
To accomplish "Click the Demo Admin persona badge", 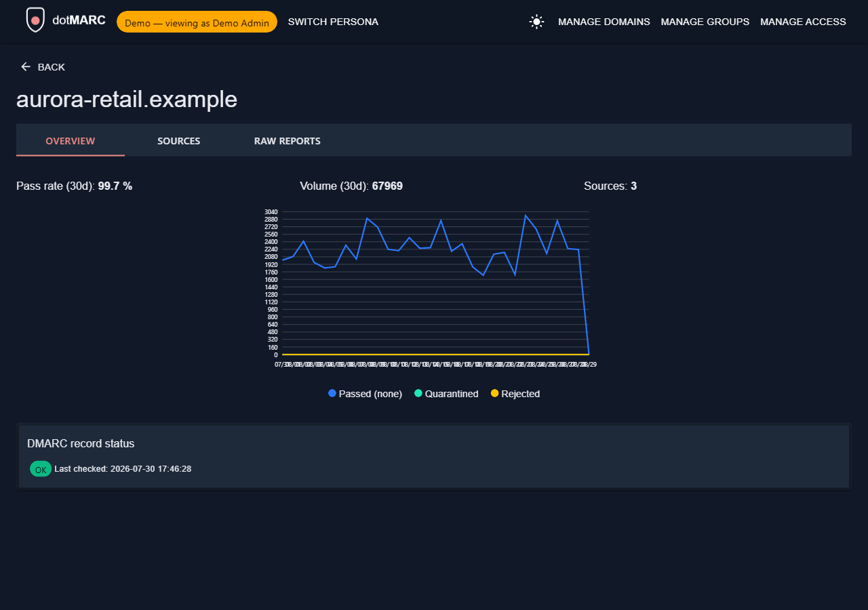I will click(197, 22).
